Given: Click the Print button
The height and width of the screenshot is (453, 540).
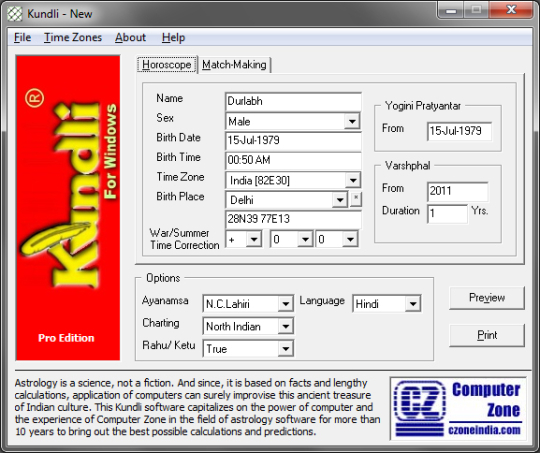Looking at the screenshot, I should point(487,335).
